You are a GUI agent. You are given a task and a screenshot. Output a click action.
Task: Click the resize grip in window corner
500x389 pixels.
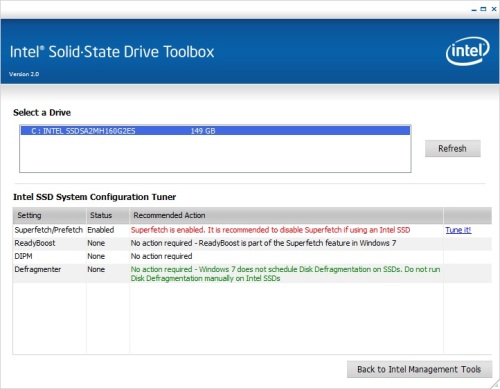click(x=495, y=384)
